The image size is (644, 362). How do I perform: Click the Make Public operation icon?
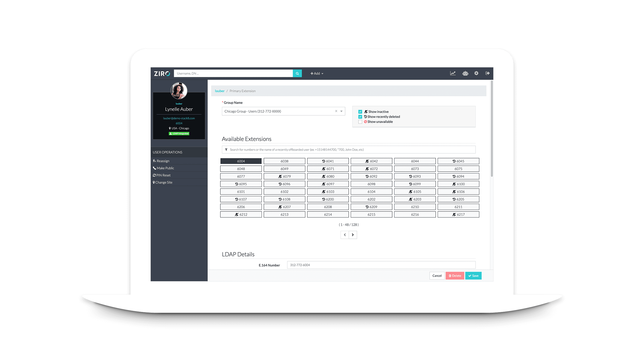(x=154, y=168)
